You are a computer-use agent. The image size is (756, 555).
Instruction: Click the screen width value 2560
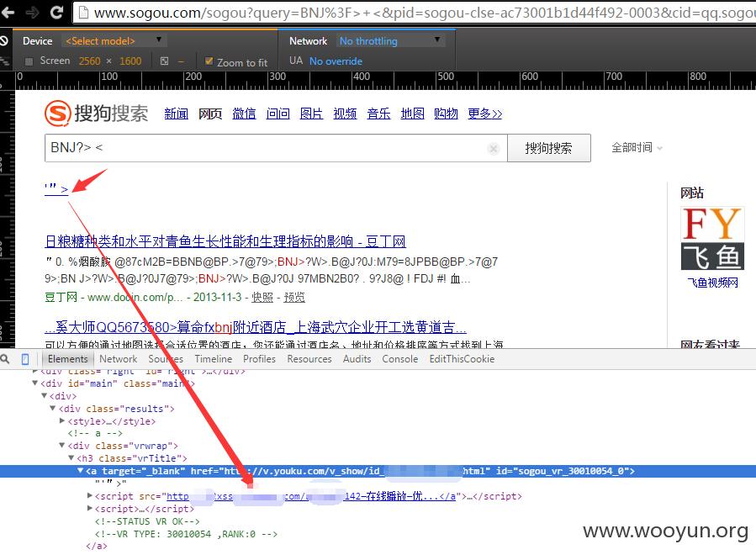pos(90,61)
